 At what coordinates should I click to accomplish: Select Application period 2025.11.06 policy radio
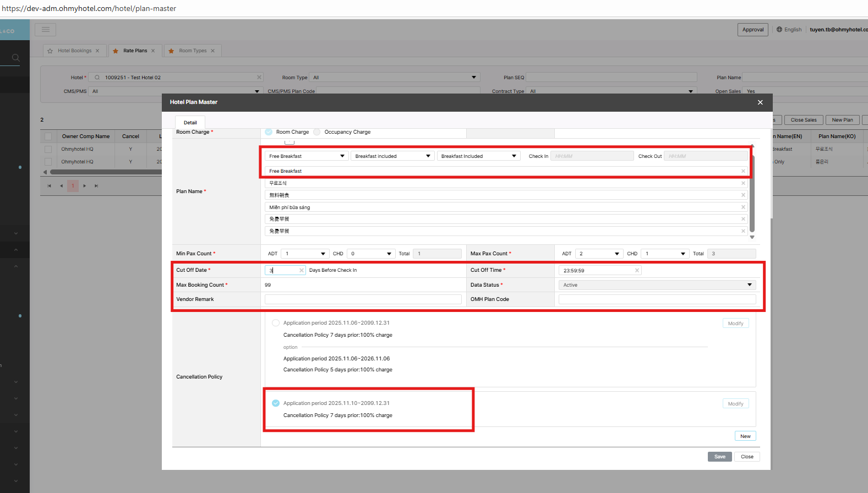(x=276, y=323)
